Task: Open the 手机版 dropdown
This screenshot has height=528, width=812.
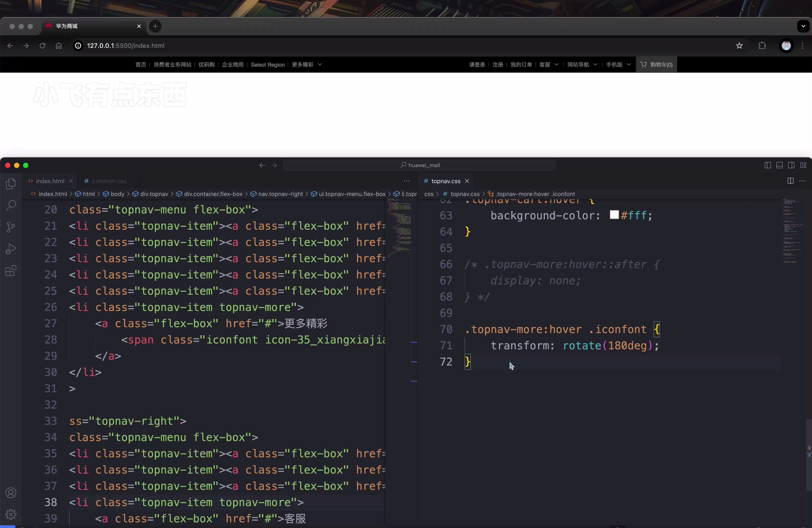Action: [618, 65]
